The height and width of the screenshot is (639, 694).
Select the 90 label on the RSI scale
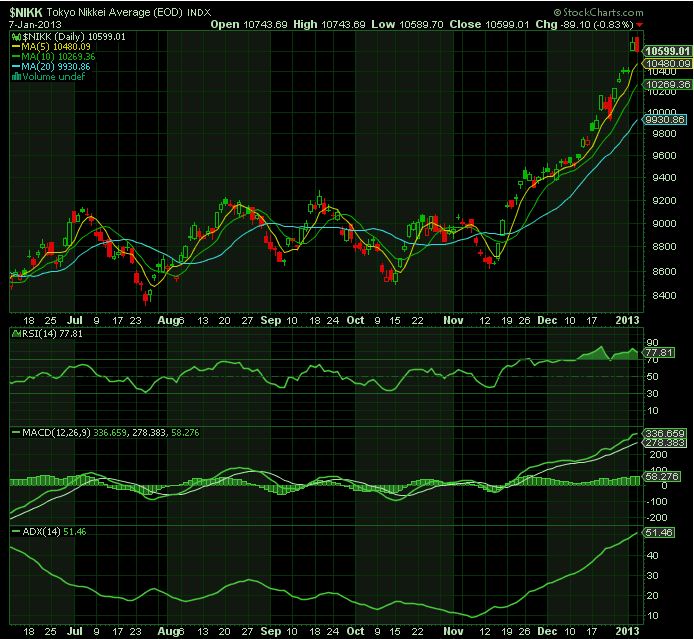pyautogui.click(x=652, y=343)
